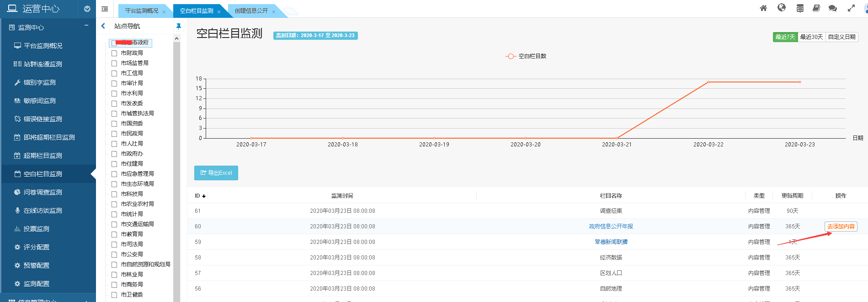This screenshot has width=868, height=302.
Task: Open 错别字监测 in the sidebar
Action: pos(40,82)
